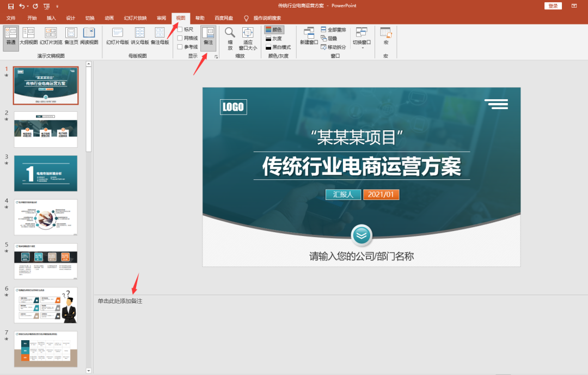Select Grayscale (灰度) color mode
This screenshot has width=588, height=375.
tap(274, 39)
